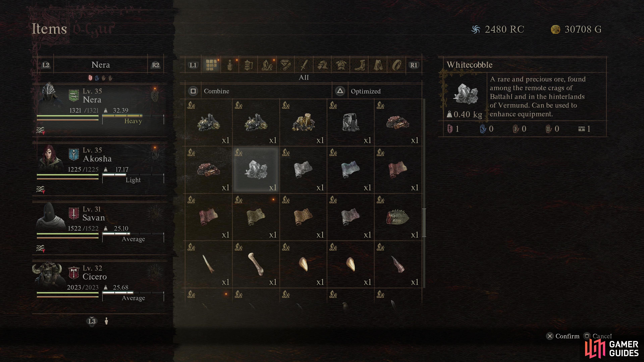Toggle the L3 character view

click(x=92, y=321)
